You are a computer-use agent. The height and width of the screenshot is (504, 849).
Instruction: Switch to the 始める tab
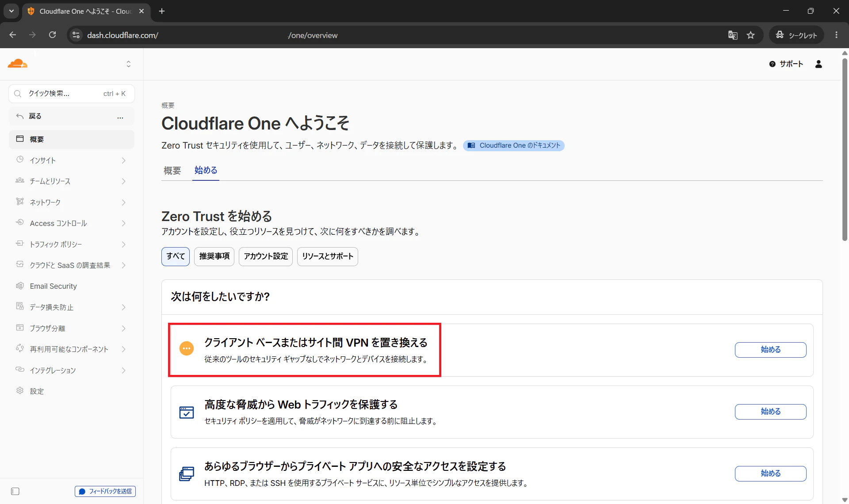coord(206,170)
